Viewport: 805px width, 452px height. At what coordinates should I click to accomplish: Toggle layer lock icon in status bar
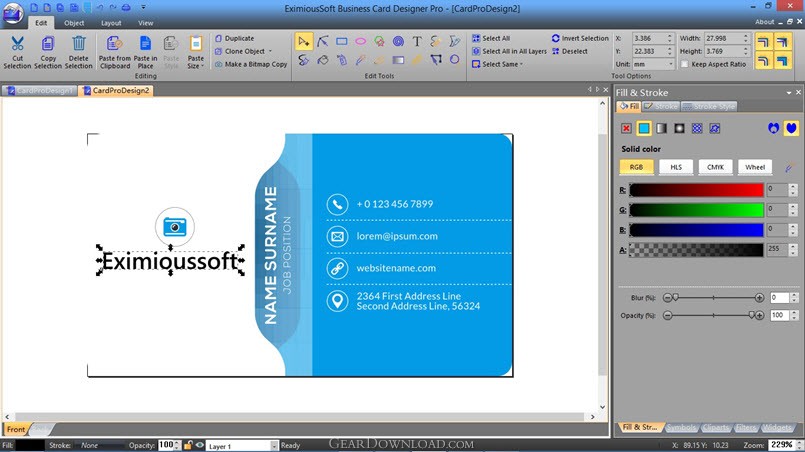188,445
